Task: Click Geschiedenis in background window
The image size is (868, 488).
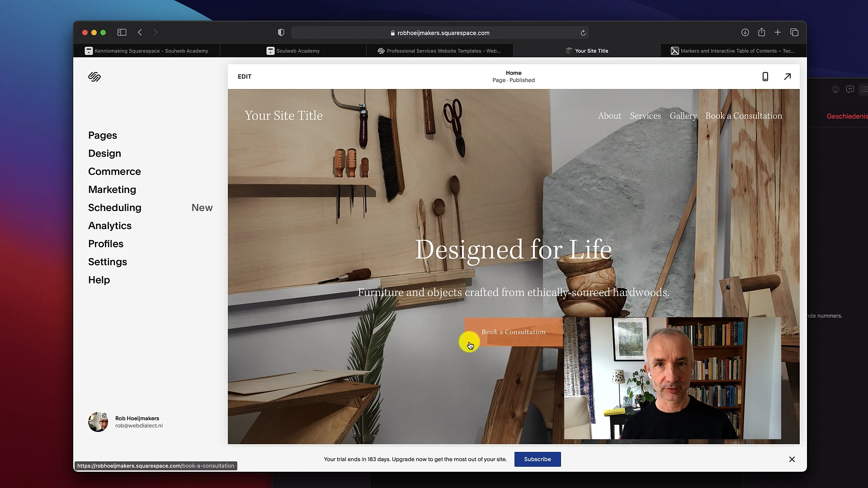Action: (x=847, y=117)
